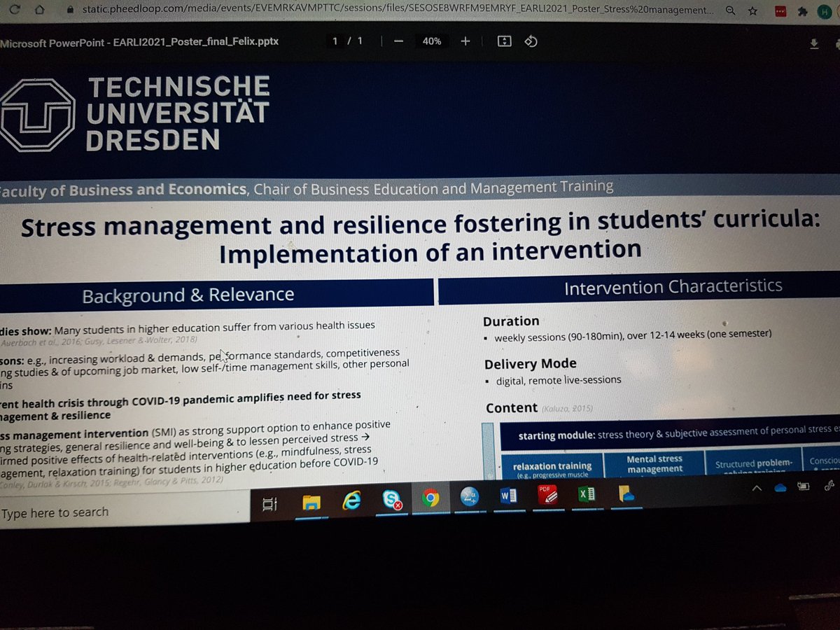
Task: Open Skype from the taskbar
Action: (x=391, y=500)
